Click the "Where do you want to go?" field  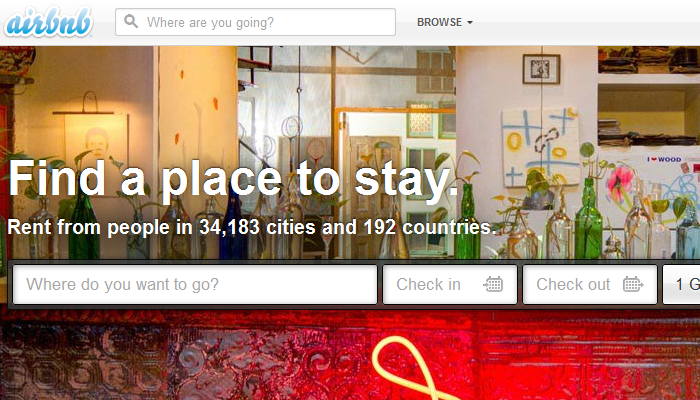point(195,284)
